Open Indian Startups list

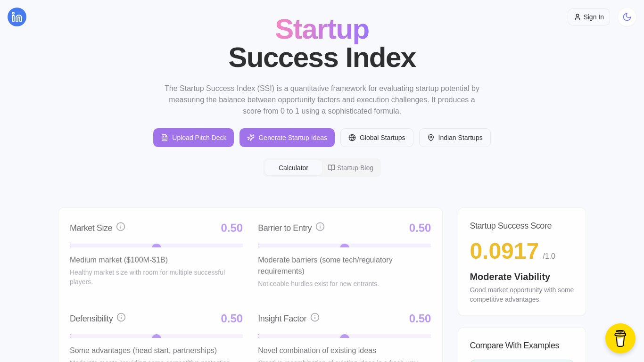(454, 138)
